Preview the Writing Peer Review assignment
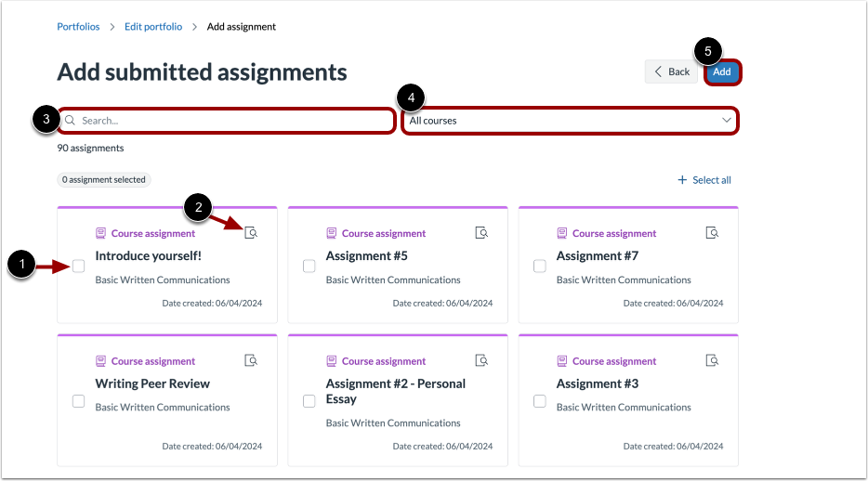868x481 pixels. (x=251, y=360)
